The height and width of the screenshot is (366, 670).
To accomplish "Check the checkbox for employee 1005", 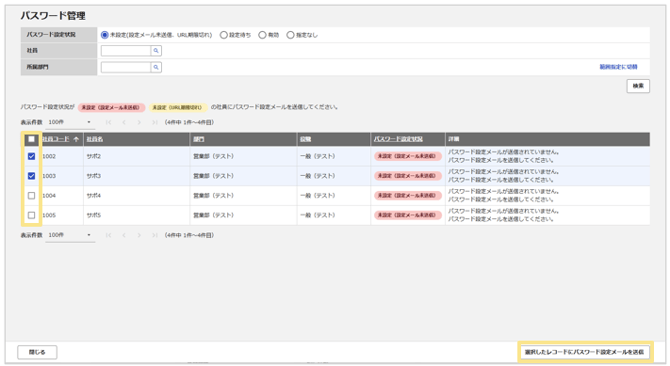I will click(x=31, y=215).
